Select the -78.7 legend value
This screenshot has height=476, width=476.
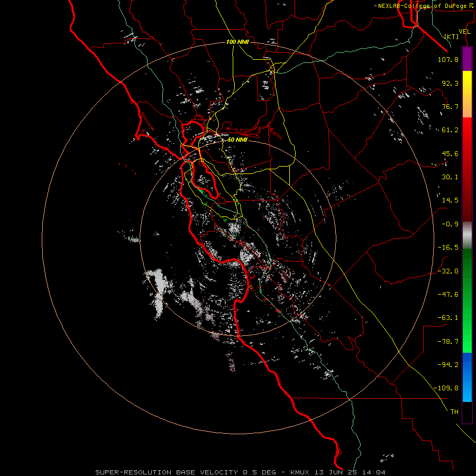coord(448,342)
